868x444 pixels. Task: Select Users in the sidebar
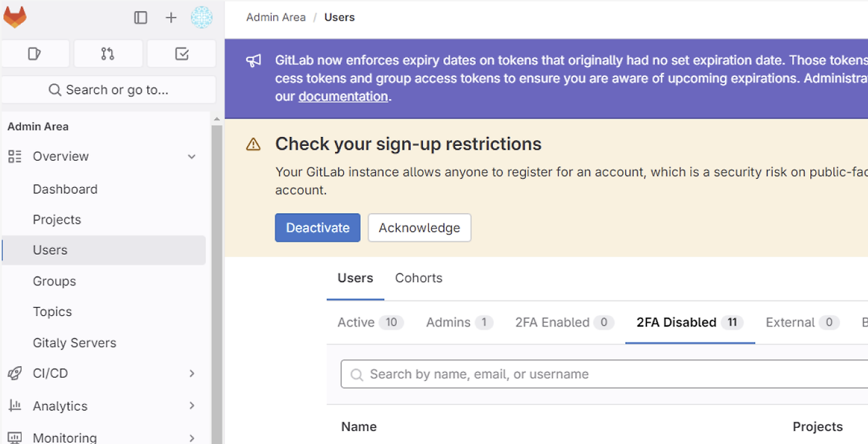[104, 250]
